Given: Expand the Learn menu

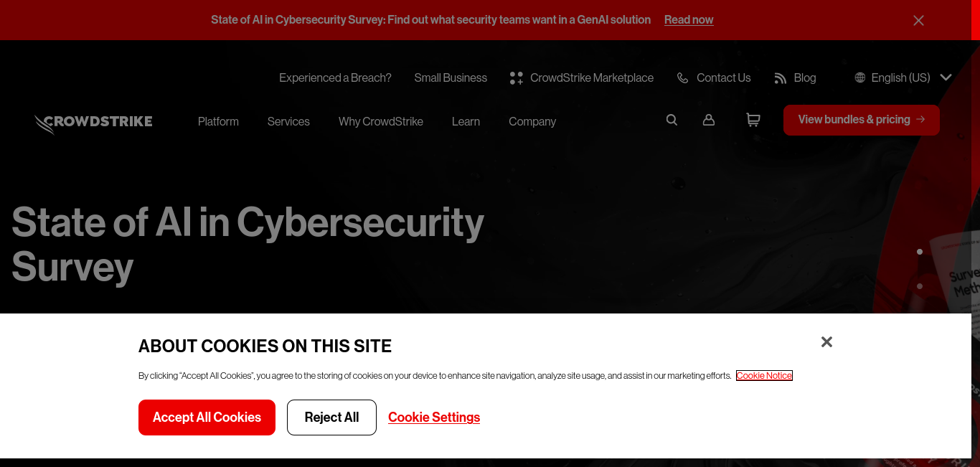Looking at the screenshot, I should coord(466,121).
